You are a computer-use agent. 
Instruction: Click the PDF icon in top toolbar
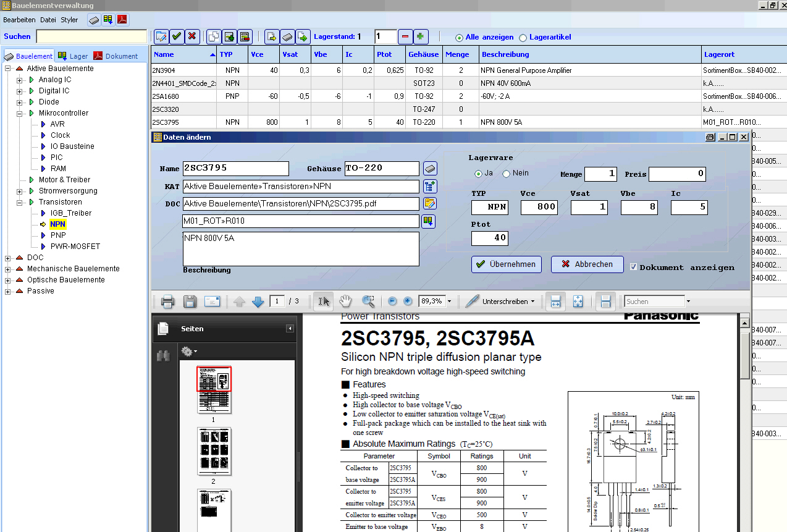(122, 20)
